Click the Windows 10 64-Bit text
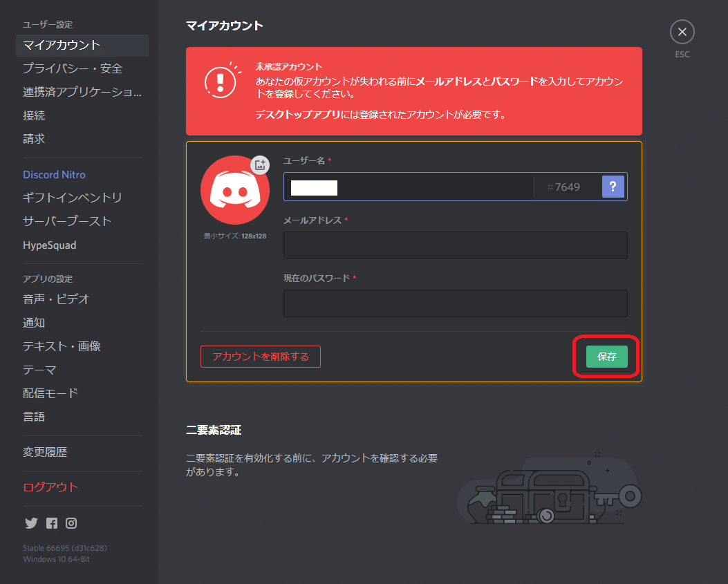The width and height of the screenshot is (728, 584). point(56,559)
